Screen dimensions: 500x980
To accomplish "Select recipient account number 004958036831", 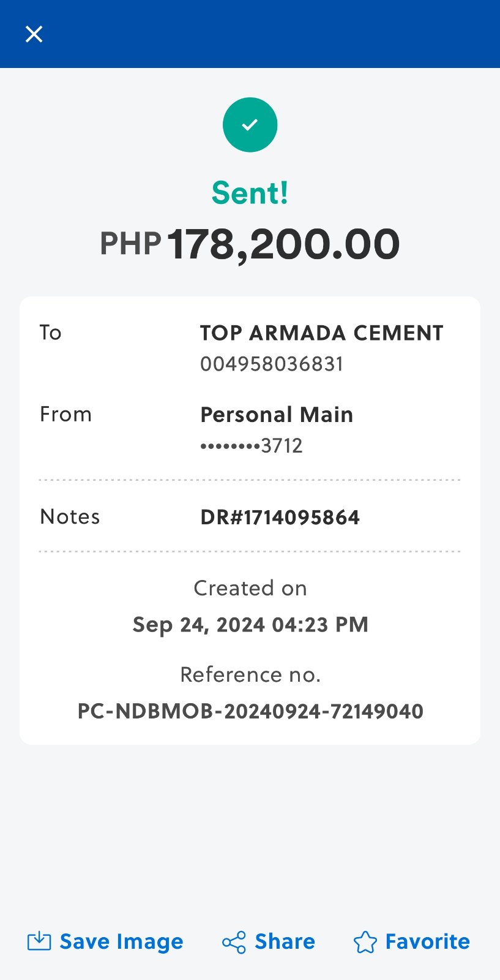I will point(272,364).
